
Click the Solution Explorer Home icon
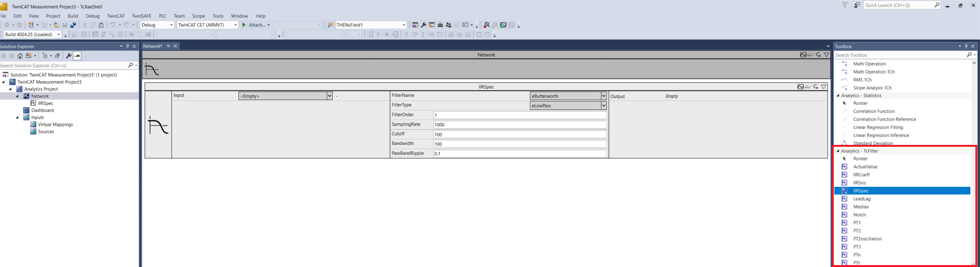pyautogui.click(x=20, y=56)
